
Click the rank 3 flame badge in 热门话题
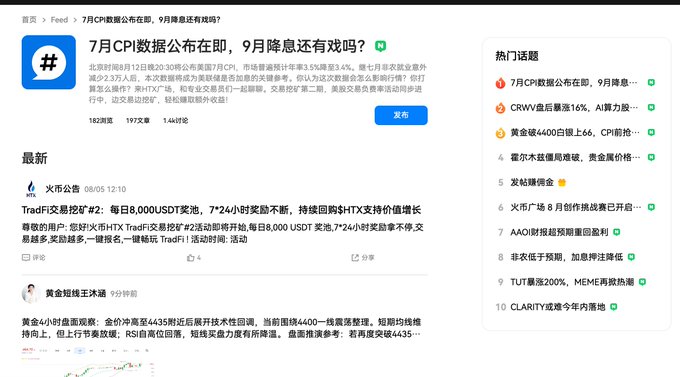500,133
